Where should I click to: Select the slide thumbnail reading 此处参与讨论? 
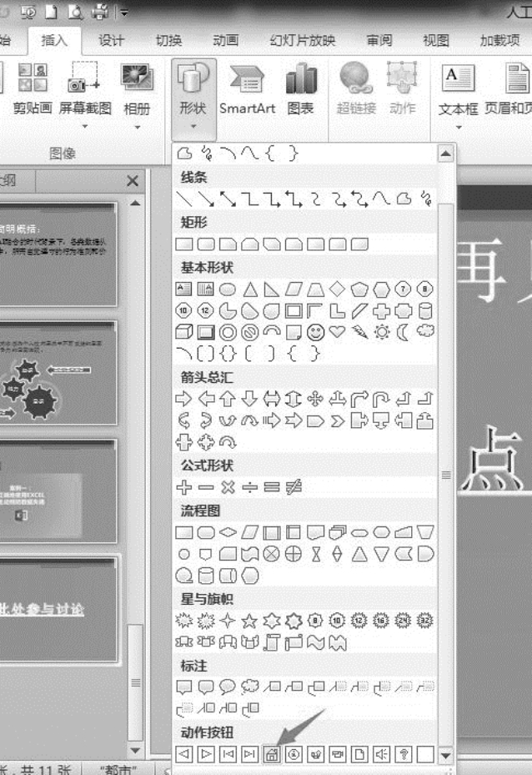[58, 609]
